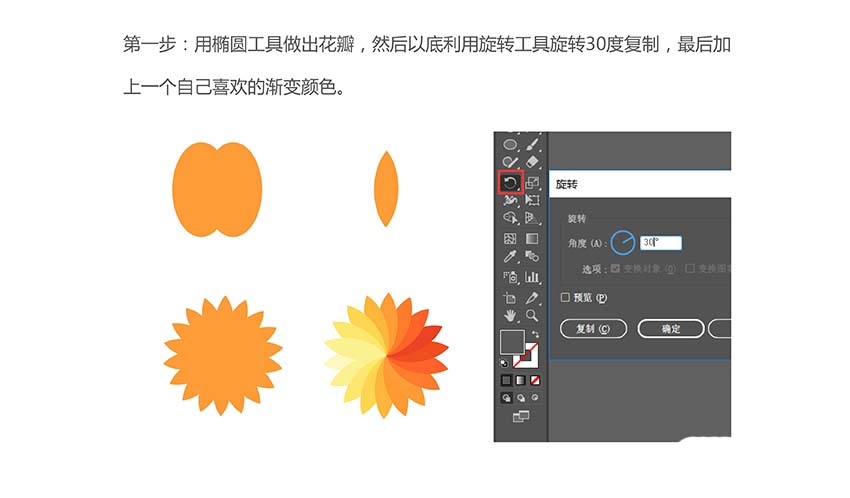Select the Scale tool
Screen dimensions: 850x498
(x=532, y=183)
